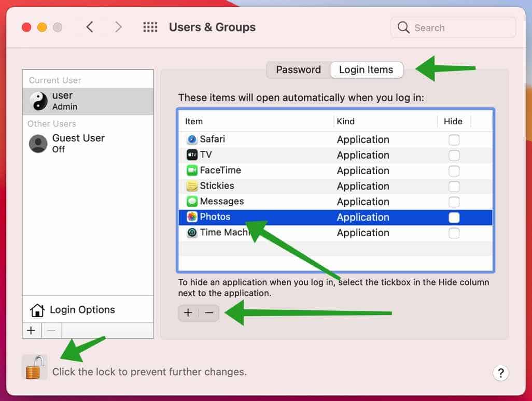Viewport: 532px width, 401px height.
Task: Select the TV login item name
Action: pyautogui.click(x=206, y=154)
